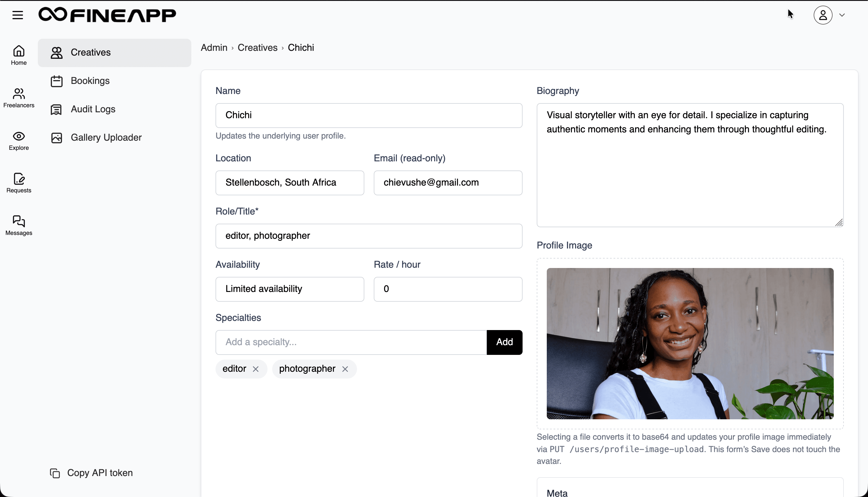The height and width of the screenshot is (497, 868).
Task: Click the FineApp logo
Action: click(x=107, y=15)
